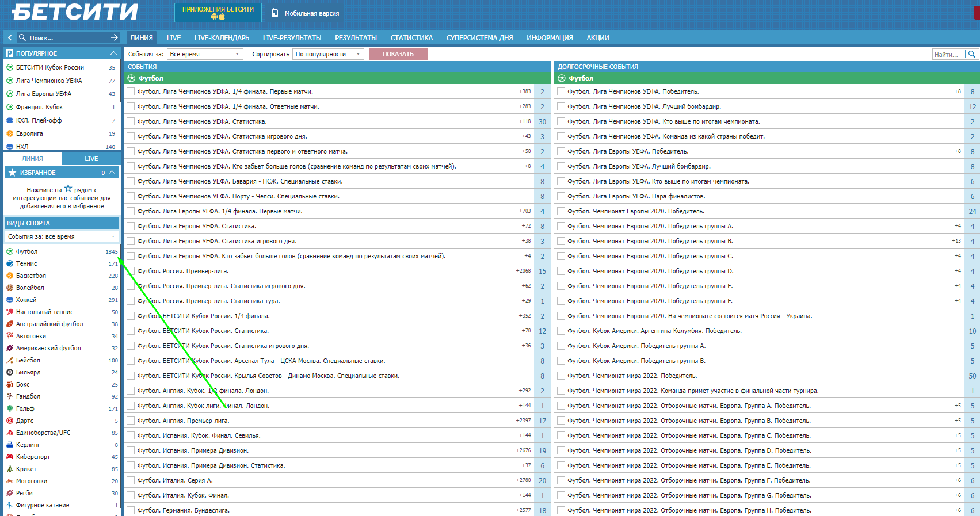Click the esports gamepad icon beside Киберспорт
The width and height of the screenshot is (980, 516).
tap(10, 457)
